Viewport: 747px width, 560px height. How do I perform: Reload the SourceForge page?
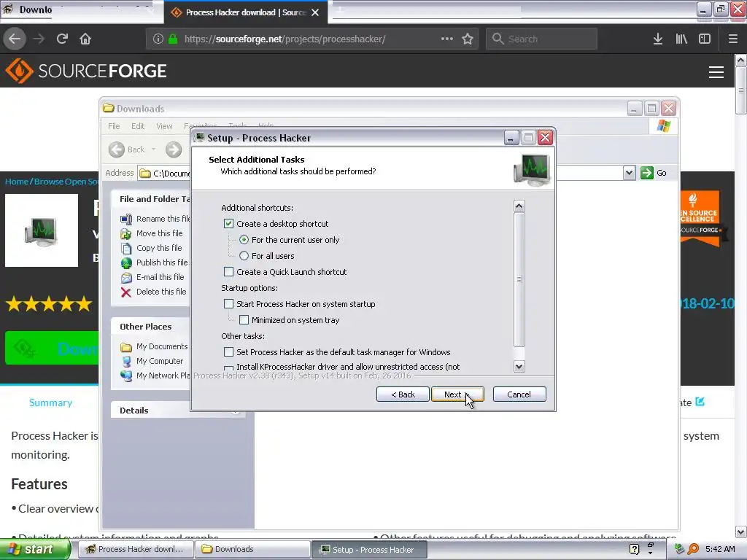point(62,39)
